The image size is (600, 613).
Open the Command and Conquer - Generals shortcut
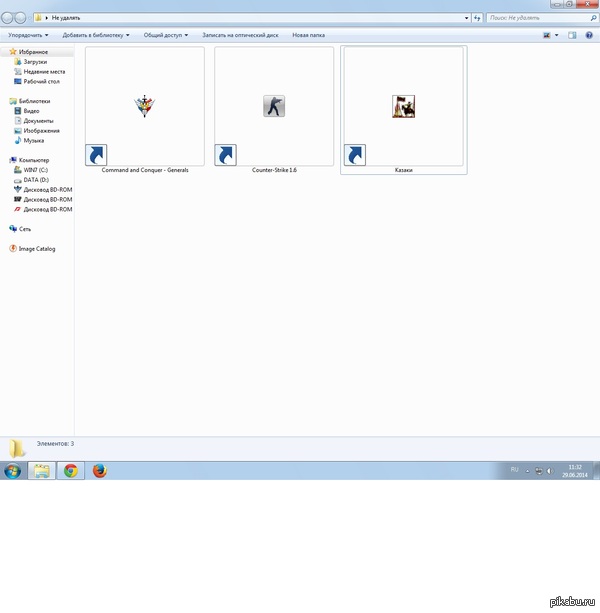pos(144,107)
